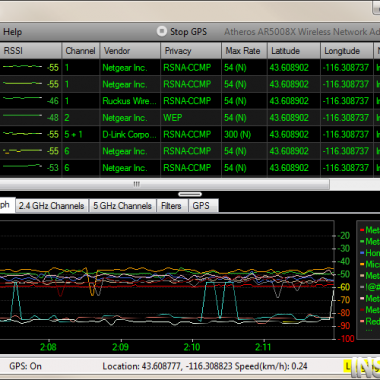Sort by Longitude column header
380x380 pixels.
pos(347,51)
